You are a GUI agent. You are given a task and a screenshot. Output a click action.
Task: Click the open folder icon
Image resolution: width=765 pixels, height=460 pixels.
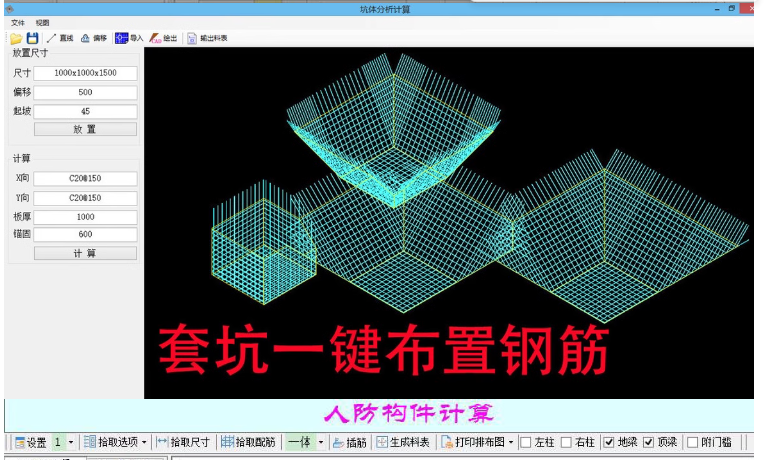[16, 38]
